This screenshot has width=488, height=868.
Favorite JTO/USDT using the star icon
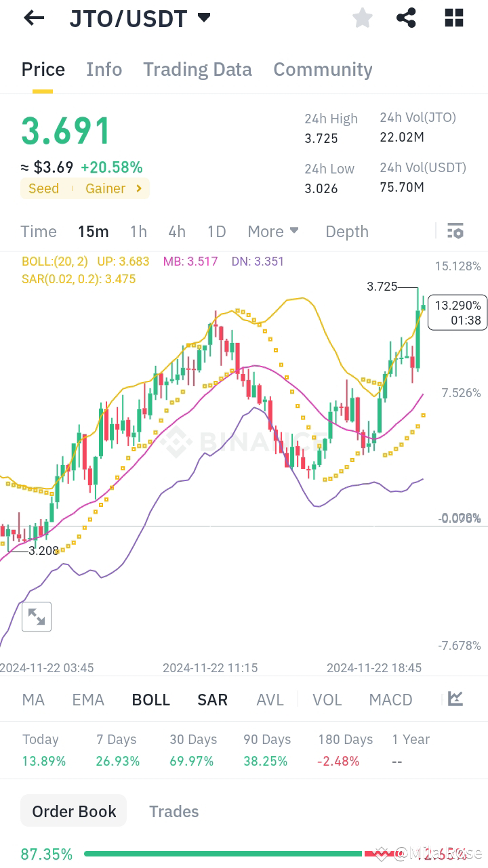[362, 18]
